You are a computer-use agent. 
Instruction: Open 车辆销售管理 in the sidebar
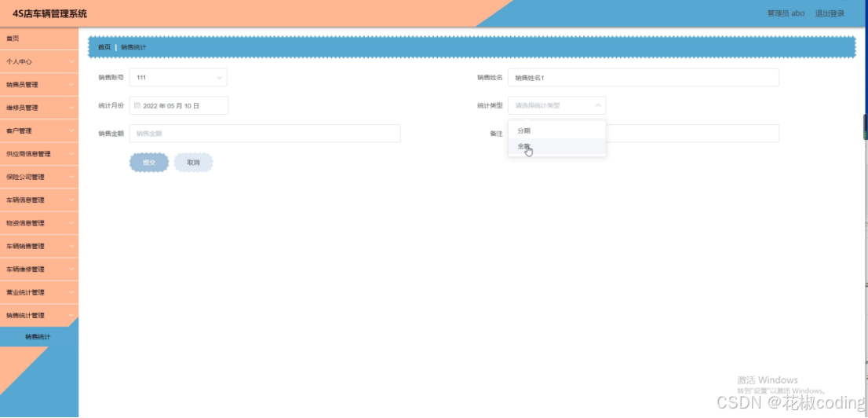click(39, 246)
